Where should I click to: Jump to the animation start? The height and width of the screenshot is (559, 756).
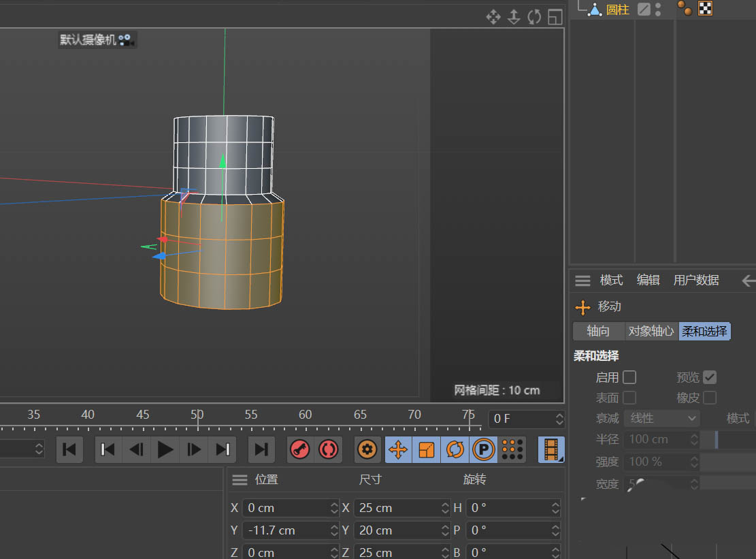(x=69, y=449)
